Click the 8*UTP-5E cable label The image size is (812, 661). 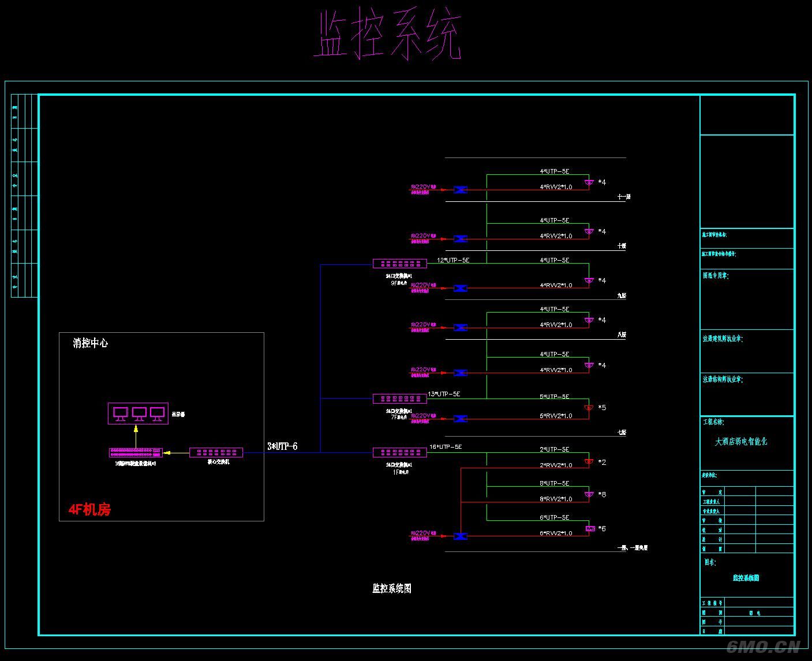[555, 483]
